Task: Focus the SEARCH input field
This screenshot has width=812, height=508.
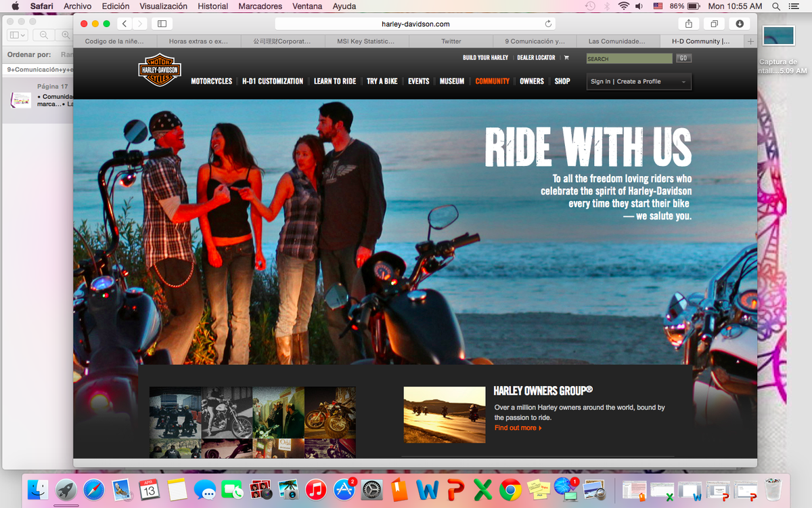Action: [629, 59]
